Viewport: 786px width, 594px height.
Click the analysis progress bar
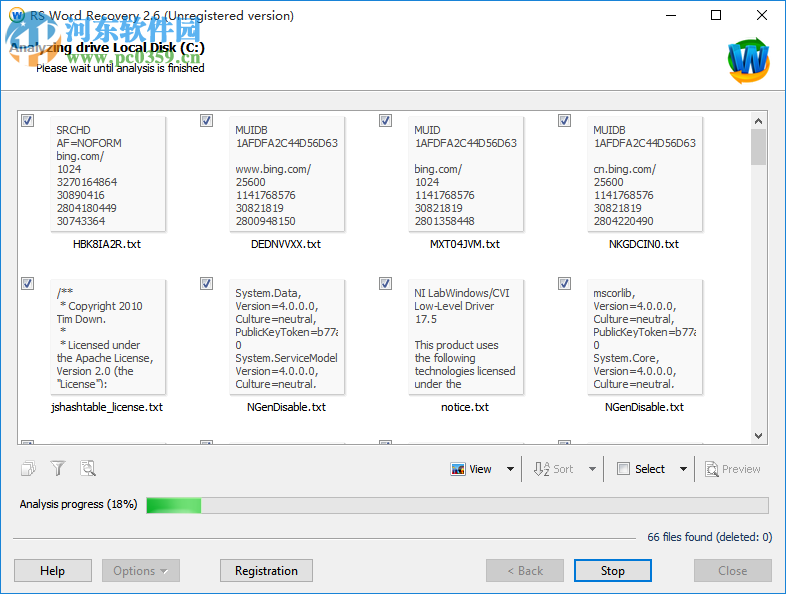[x=457, y=505]
